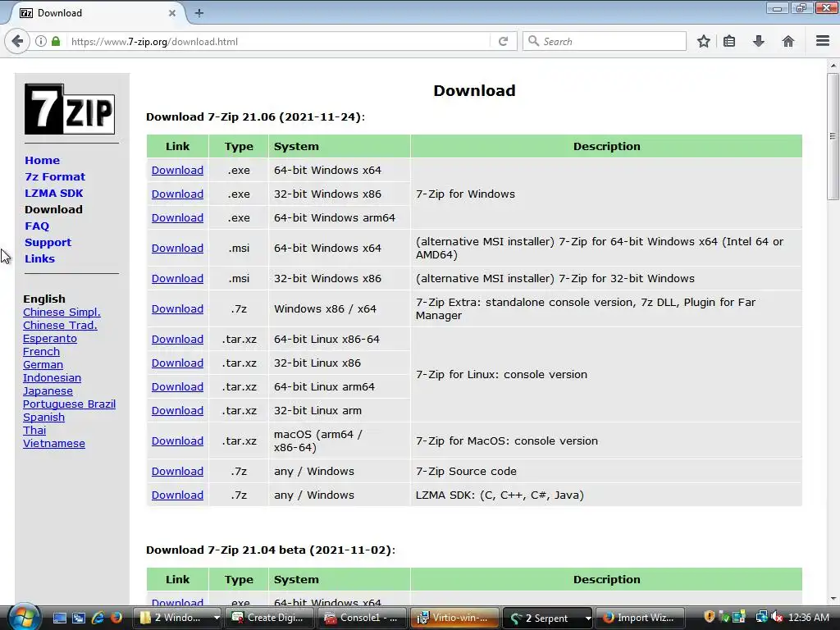Download the 64-bit Linux arm64 tarball
The image size is (840, 630).
pos(177,387)
